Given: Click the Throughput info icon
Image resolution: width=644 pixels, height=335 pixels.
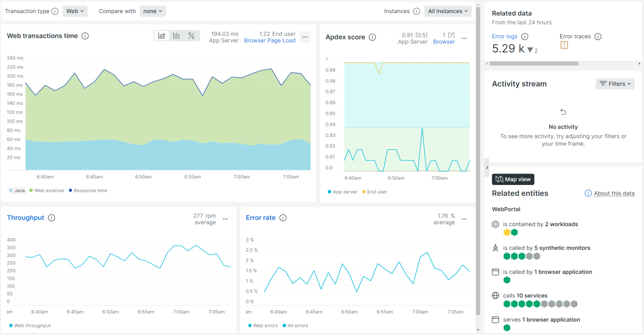Looking at the screenshot, I should (x=51, y=218).
